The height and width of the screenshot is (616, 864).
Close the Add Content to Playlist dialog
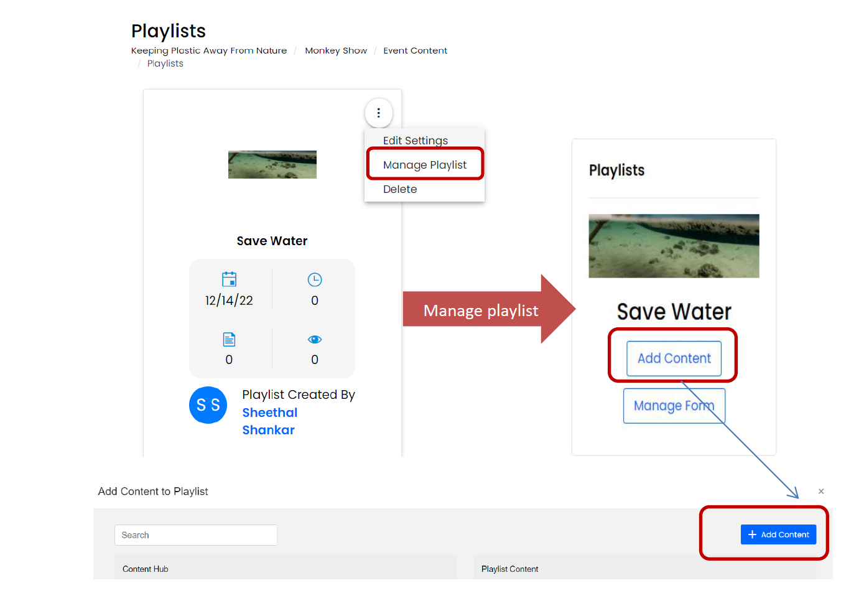821,492
